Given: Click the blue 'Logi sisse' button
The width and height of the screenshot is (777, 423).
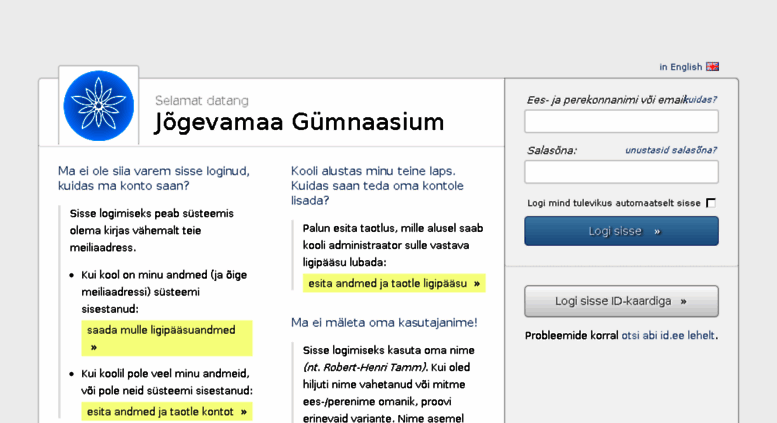Looking at the screenshot, I should (621, 231).
